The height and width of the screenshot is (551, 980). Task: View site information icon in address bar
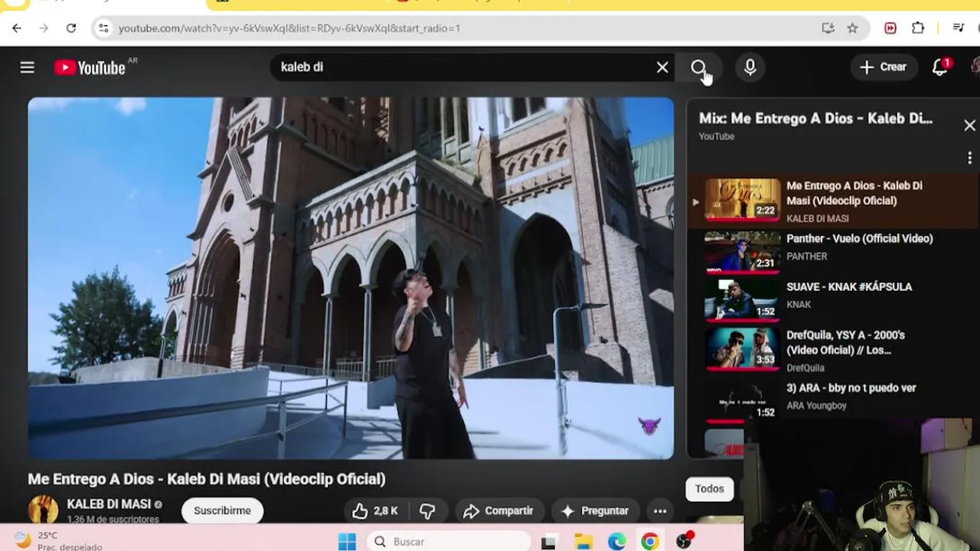[x=103, y=28]
